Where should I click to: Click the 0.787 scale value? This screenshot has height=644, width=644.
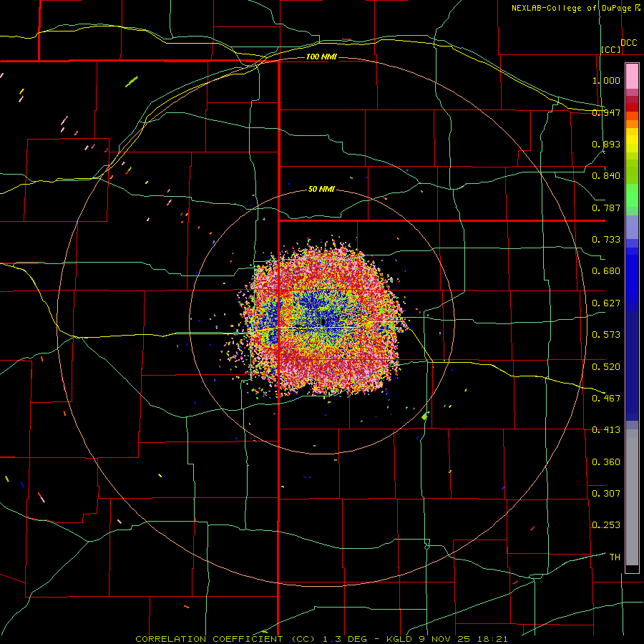[606, 208]
